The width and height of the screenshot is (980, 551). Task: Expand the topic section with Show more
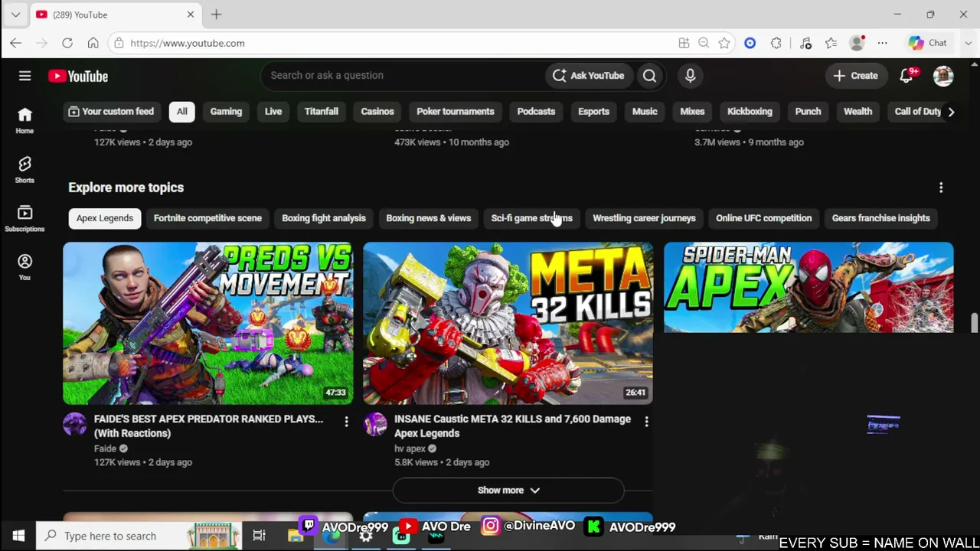click(508, 491)
